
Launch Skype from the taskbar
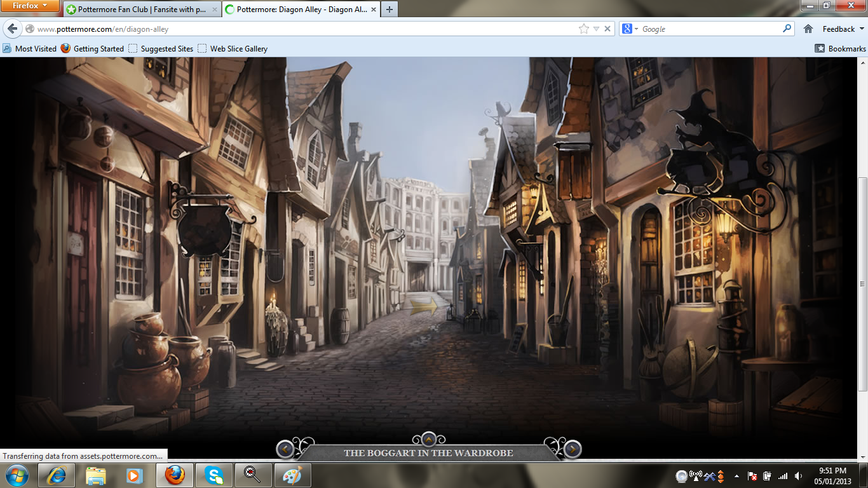tap(214, 475)
